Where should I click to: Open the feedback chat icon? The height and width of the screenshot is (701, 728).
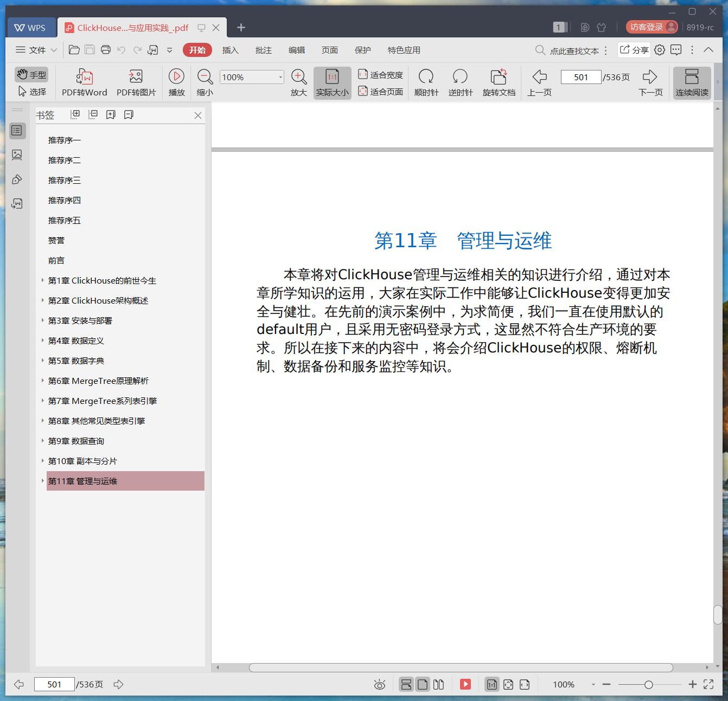(676, 50)
